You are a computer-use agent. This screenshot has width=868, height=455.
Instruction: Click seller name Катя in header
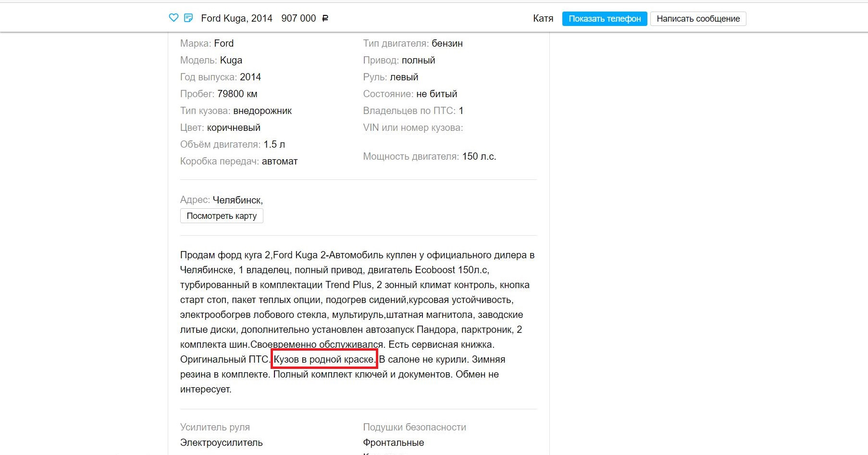point(543,18)
